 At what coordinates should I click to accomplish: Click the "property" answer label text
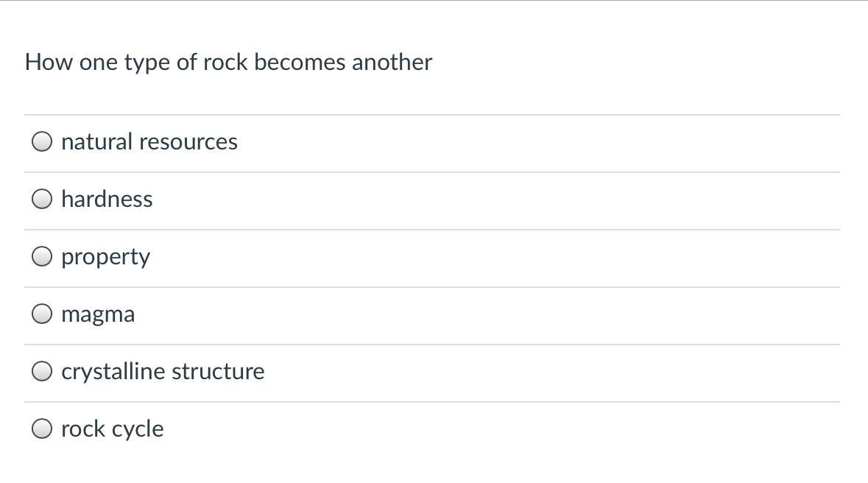point(105,256)
